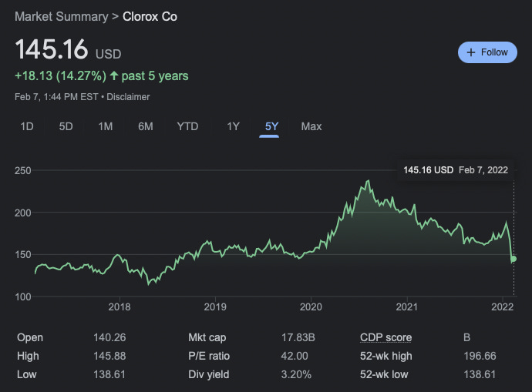This screenshot has height=392, width=532.
Task: Choose the YTD range tab
Action: 187,126
